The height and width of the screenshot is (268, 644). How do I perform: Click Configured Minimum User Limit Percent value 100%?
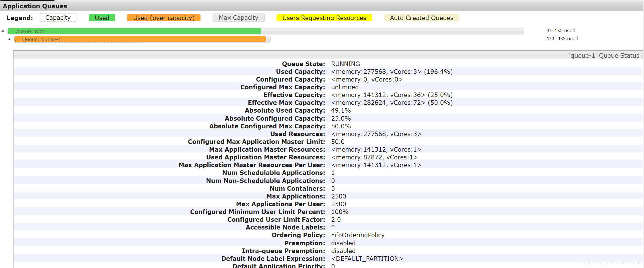(x=340, y=212)
